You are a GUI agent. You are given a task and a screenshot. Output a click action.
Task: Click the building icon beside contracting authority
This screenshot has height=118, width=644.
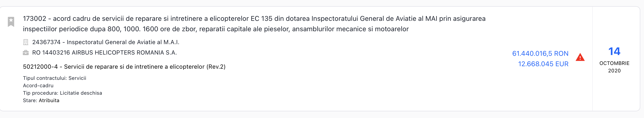point(26,42)
